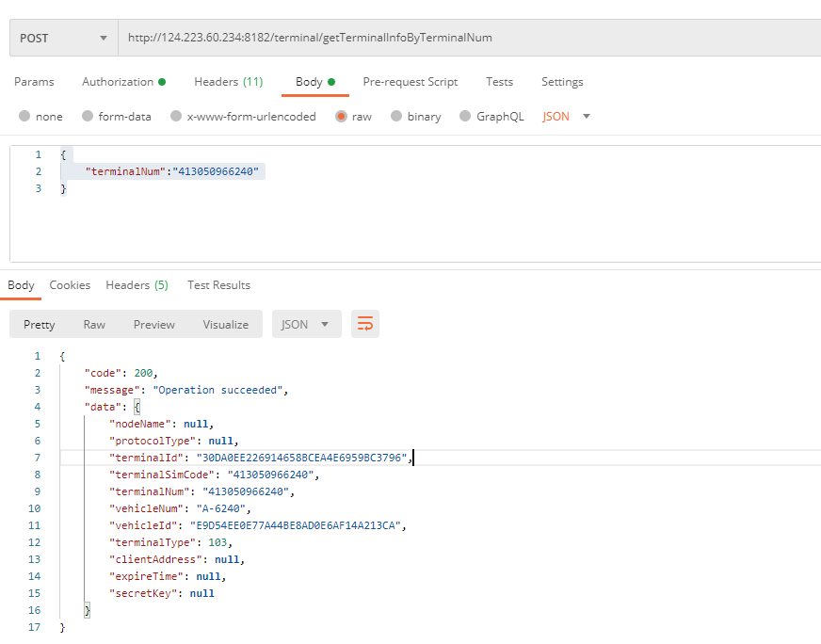
Task: View the Test Results tab
Action: click(x=218, y=285)
